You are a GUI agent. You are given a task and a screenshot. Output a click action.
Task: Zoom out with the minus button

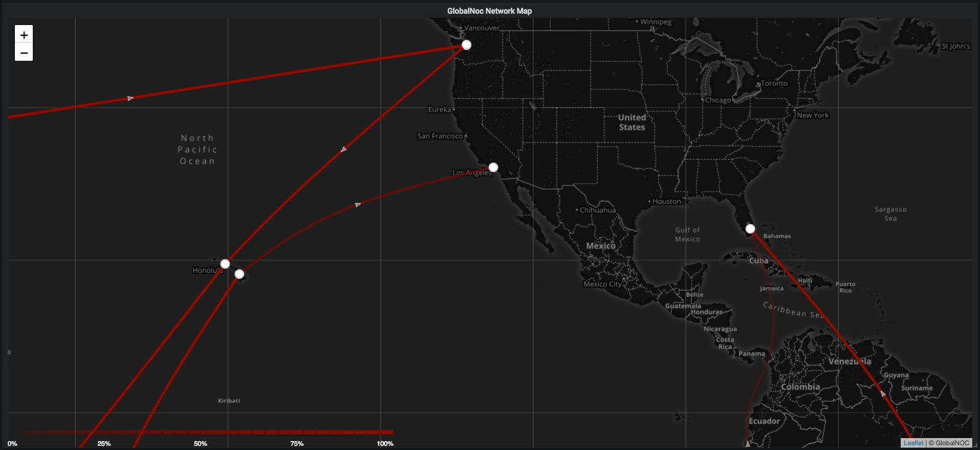click(x=24, y=52)
